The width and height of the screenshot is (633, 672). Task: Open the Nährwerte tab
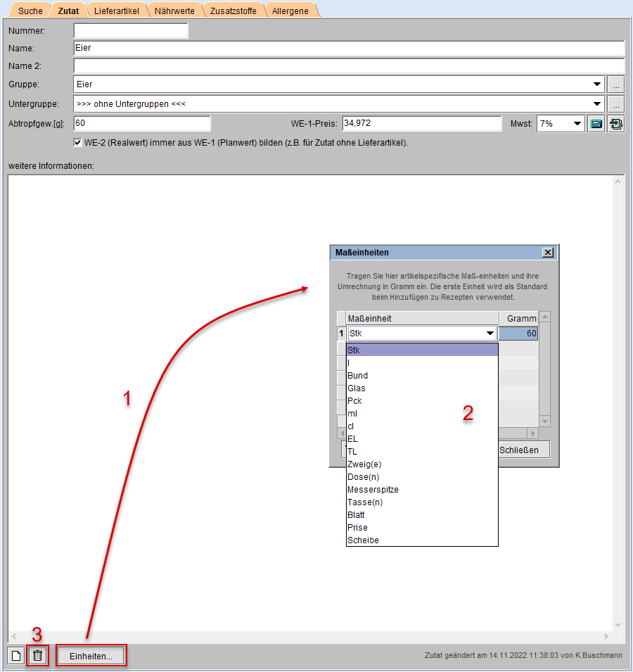point(174,11)
